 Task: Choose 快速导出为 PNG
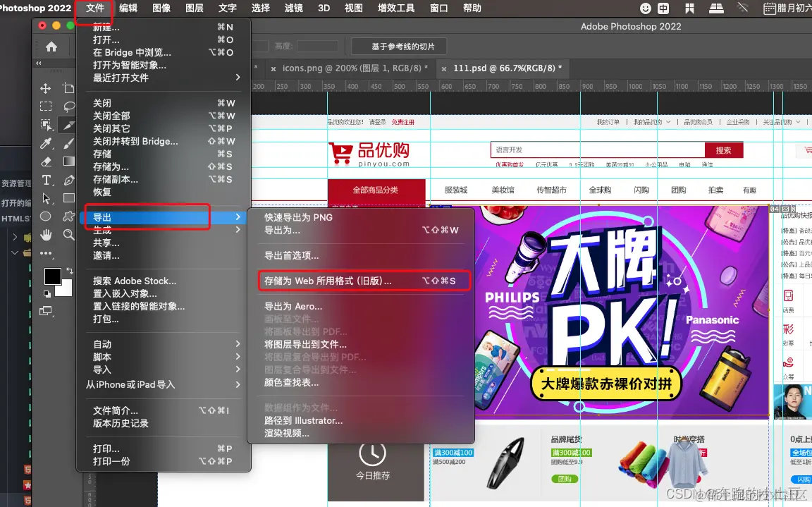tap(361, 217)
